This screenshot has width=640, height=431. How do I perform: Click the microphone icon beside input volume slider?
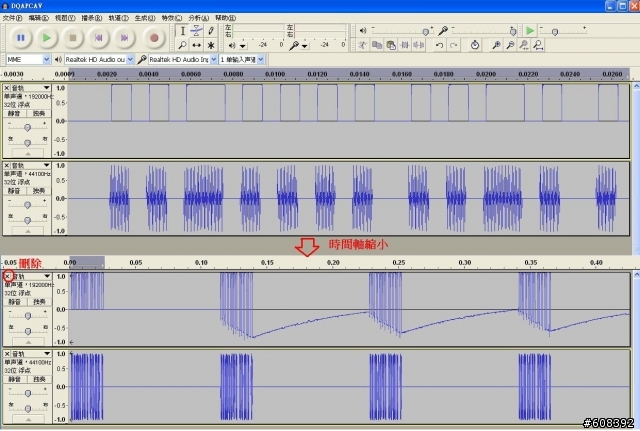point(443,31)
